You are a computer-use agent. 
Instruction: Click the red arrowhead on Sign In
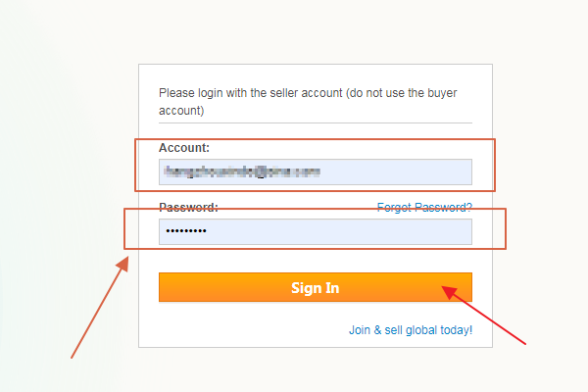click(x=449, y=292)
